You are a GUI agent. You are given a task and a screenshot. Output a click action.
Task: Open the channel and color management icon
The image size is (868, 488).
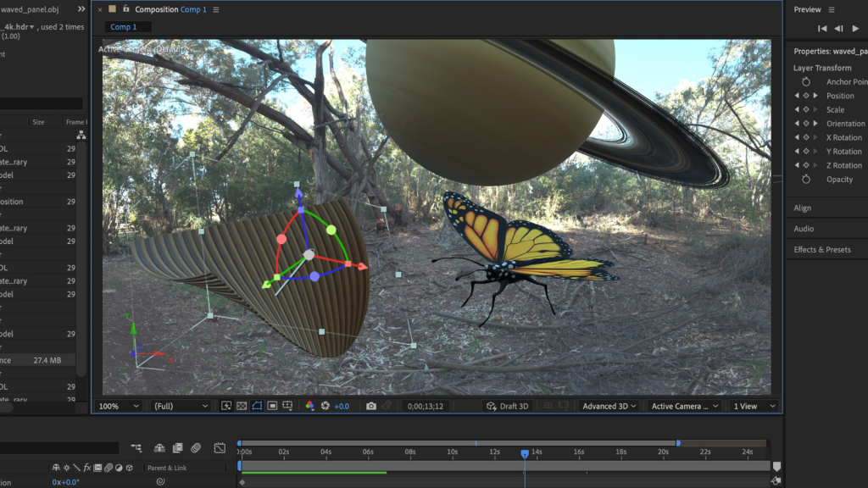tap(309, 407)
